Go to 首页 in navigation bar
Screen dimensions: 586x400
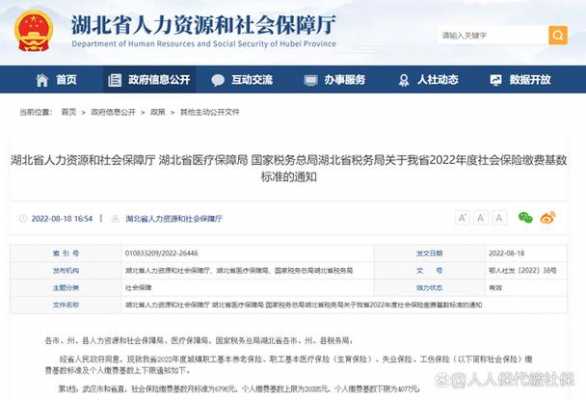tap(66, 80)
